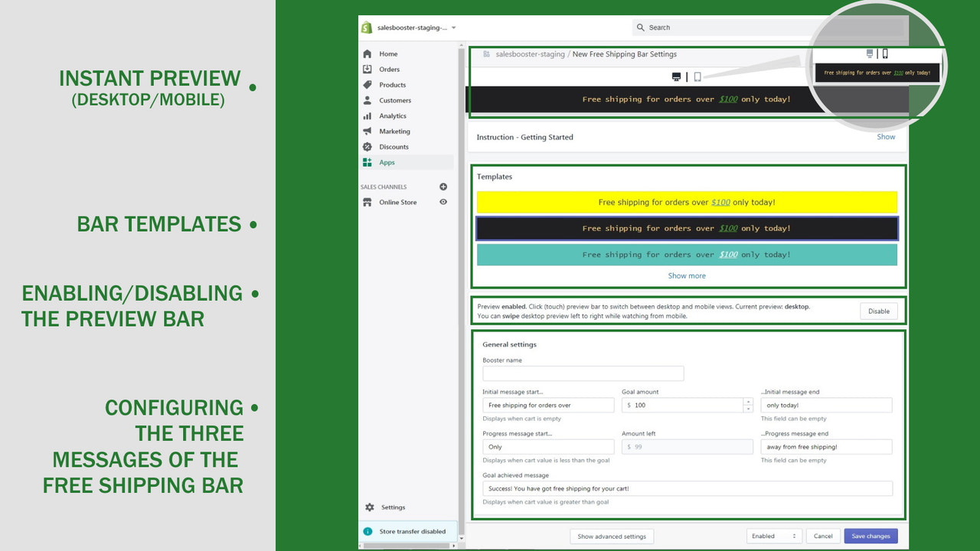Toggle Online Store visibility eye icon
The image size is (980, 551).
443,202
